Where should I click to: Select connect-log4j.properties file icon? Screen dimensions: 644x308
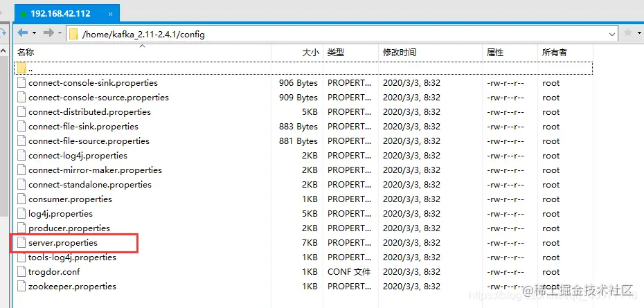click(21, 156)
